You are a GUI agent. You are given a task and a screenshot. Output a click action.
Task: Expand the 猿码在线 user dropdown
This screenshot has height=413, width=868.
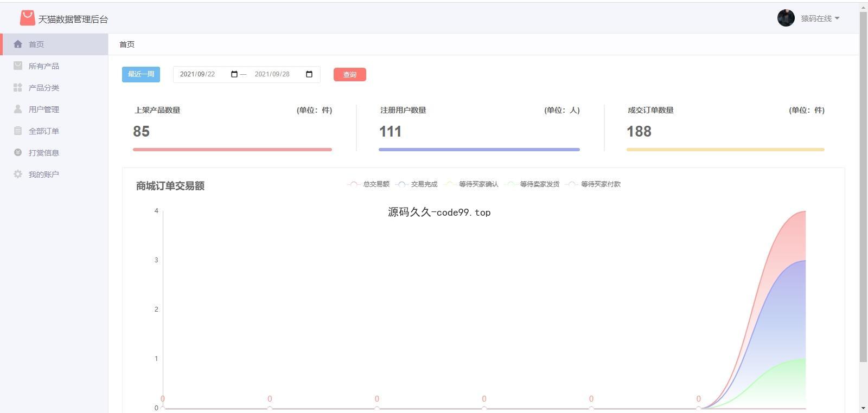point(820,18)
